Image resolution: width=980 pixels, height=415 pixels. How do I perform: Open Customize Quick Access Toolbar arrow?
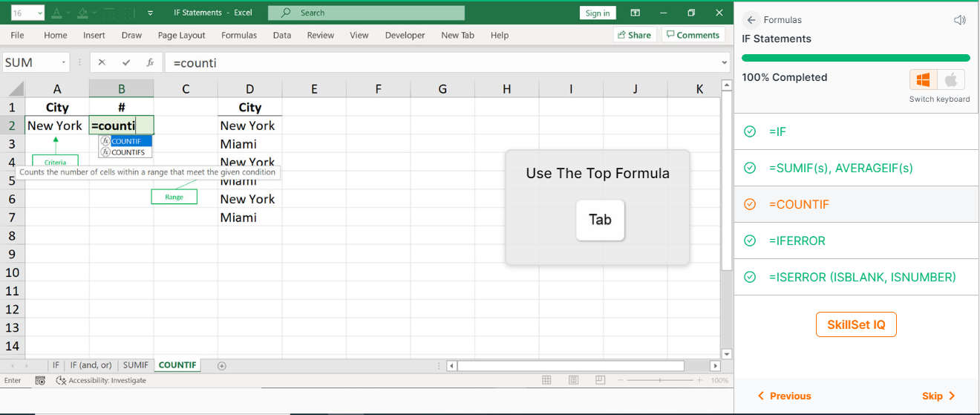pyautogui.click(x=151, y=13)
